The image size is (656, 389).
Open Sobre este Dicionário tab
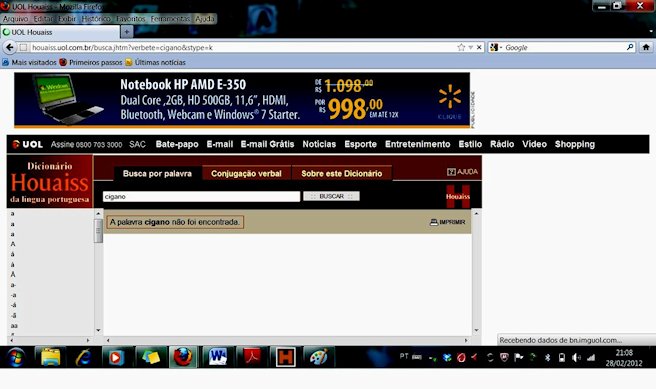tap(341, 174)
